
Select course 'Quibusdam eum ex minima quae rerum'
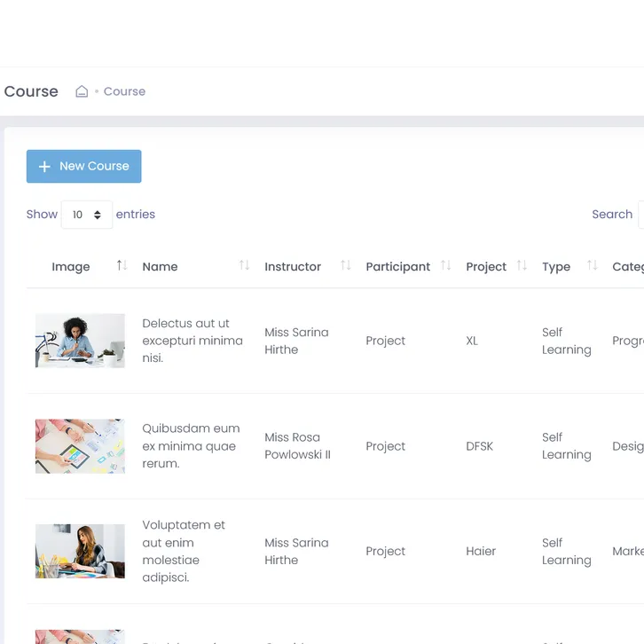coord(191,446)
